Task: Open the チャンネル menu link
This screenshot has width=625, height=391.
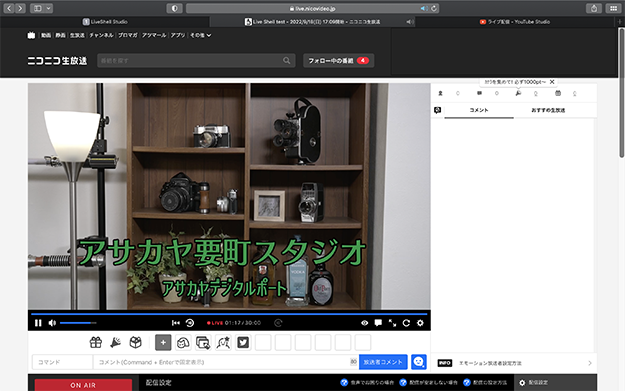Action: (x=101, y=35)
